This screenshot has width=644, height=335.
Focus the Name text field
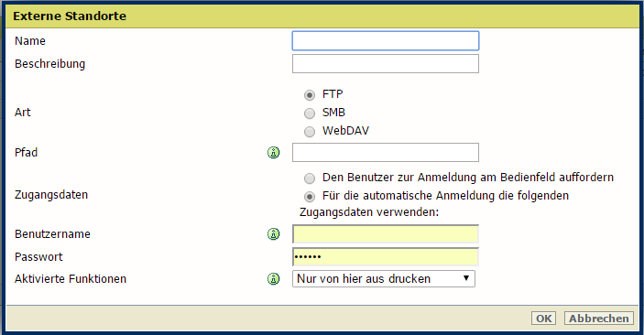point(386,40)
